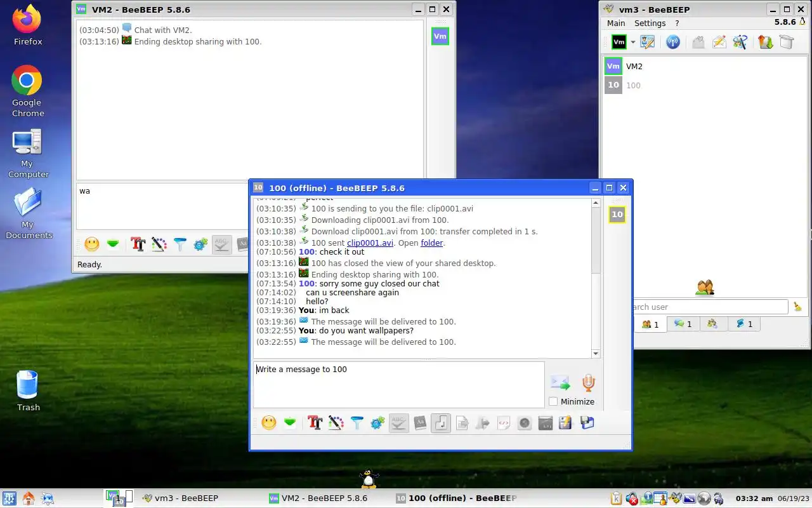Open the Main menu in the vm3 window
Viewport: 812px width, 508px height.
click(x=616, y=23)
